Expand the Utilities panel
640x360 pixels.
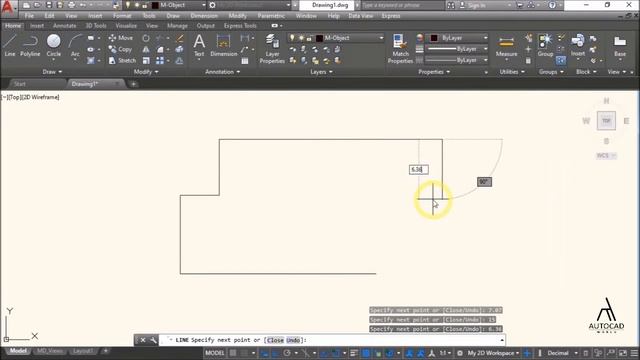[x=512, y=71]
